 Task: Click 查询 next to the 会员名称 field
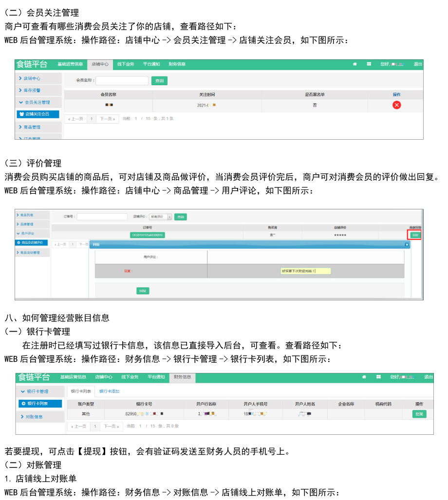click(x=159, y=80)
